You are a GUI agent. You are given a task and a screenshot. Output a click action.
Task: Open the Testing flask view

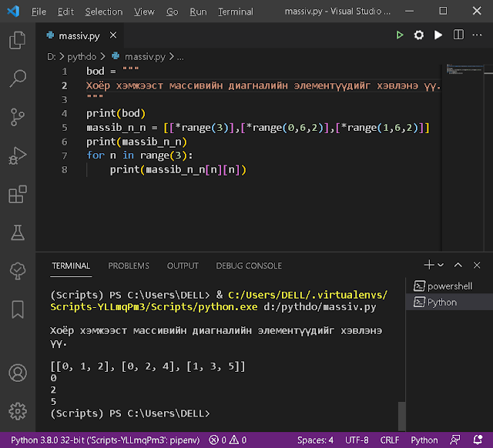tap(18, 232)
